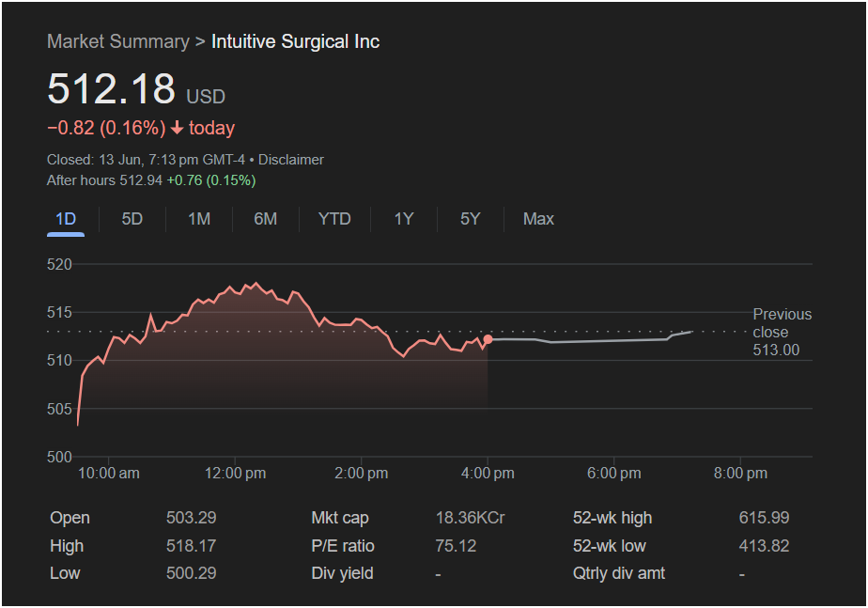This screenshot has width=868, height=608.
Task: Click the Previous close 513.00 label
Action: pos(783,333)
